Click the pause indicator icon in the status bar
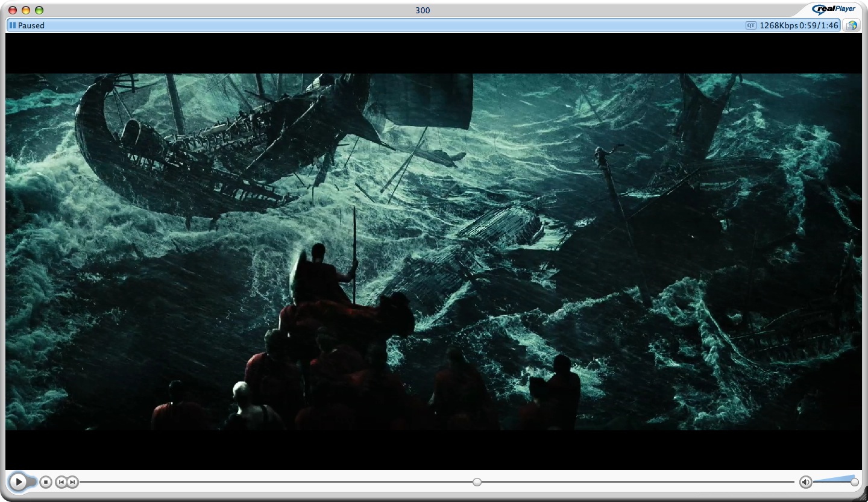 (x=13, y=25)
